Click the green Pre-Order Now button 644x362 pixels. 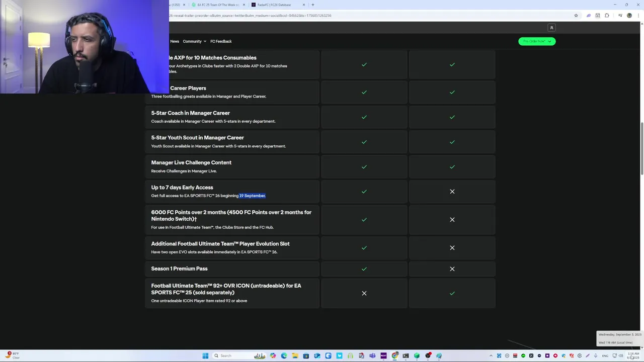coord(537,41)
